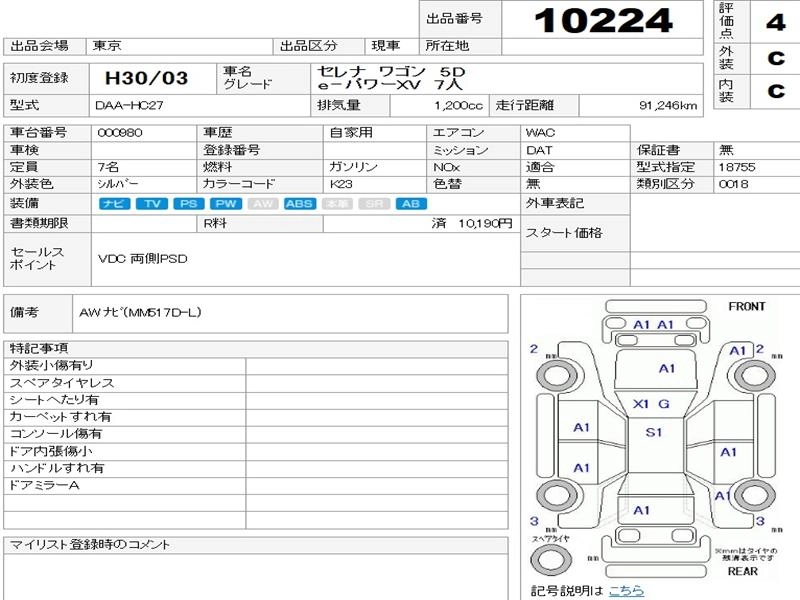Image resolution: width=800 pixels, height=600 pixels.
Task: Click the 現車 listing category value
Action: [x=386, y=46]
